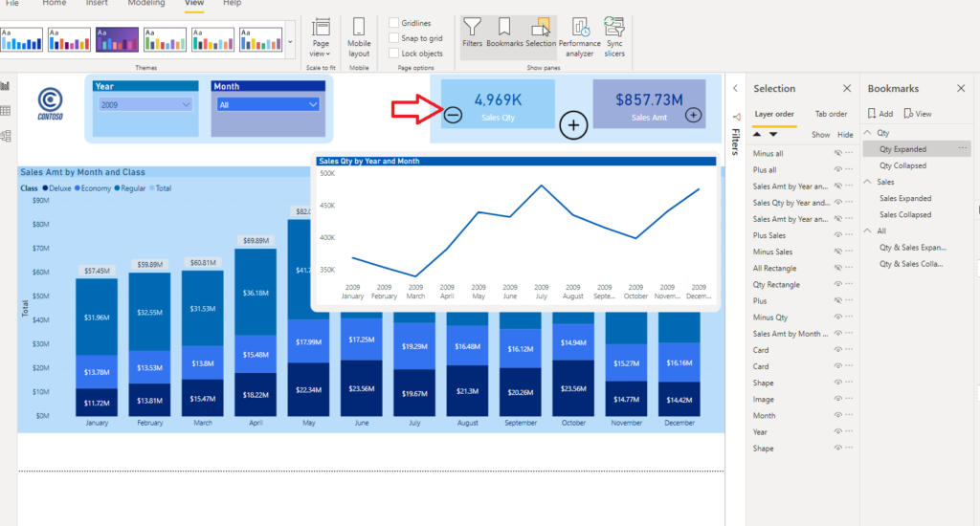Toggle visibility of Year layer
The image size is (980, 526).
(x=837, y=431)
